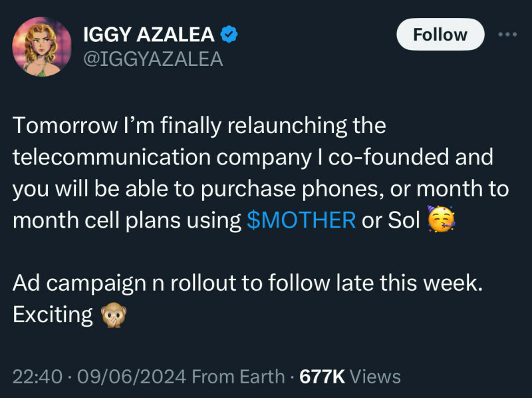Click the 22:40 post time
Viewport: 532px width, 398px height.
(x=37, y=377)
